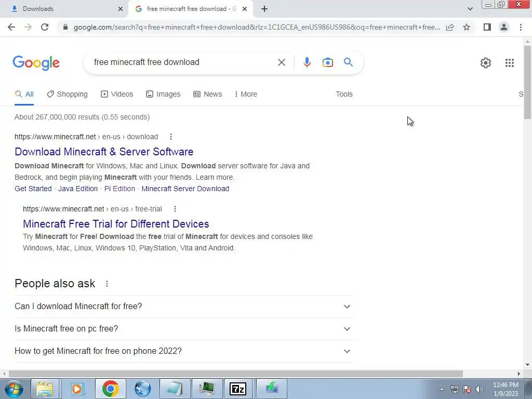
Task: Open the Chrome side panel
Action: pos(487,27)
